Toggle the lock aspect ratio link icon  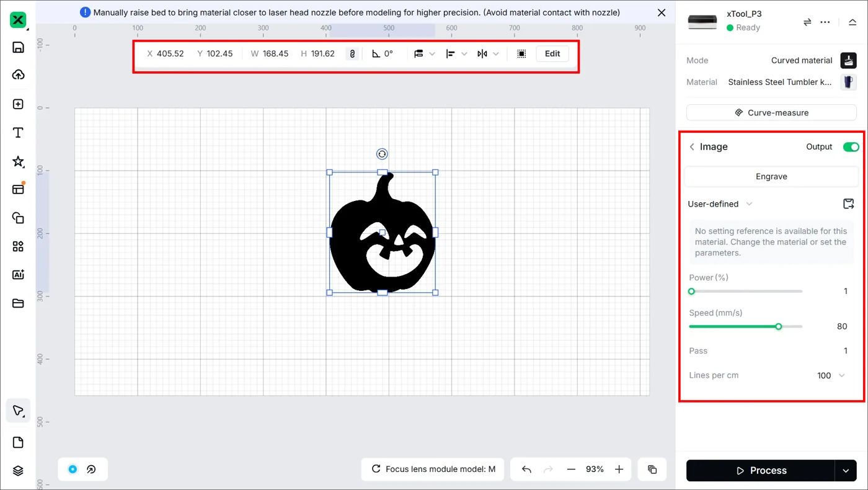tap(352, 54)
